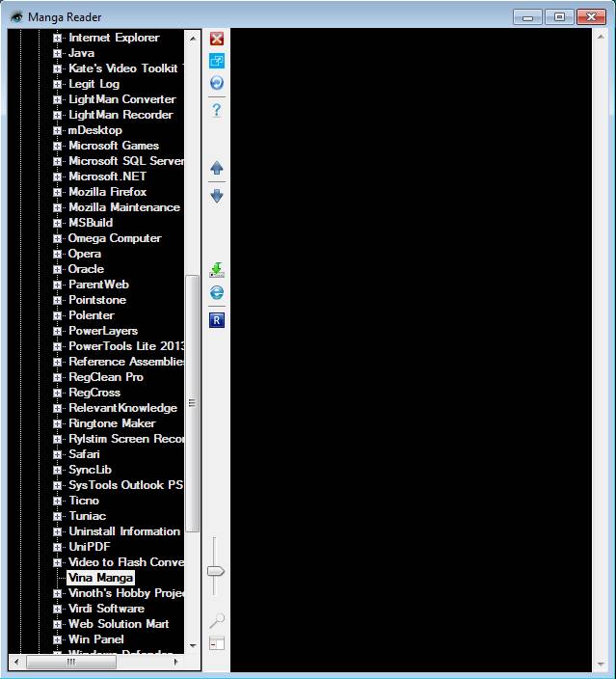The height and width of the screenshot is (679, 616).
Task: Expand the Opera folder node
Action: point(57,255)
